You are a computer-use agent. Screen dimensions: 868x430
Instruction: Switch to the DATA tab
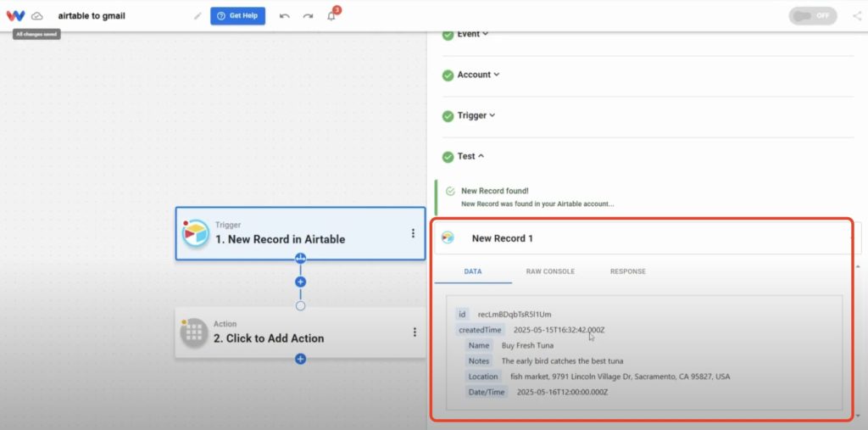click(x=473, y=271)
